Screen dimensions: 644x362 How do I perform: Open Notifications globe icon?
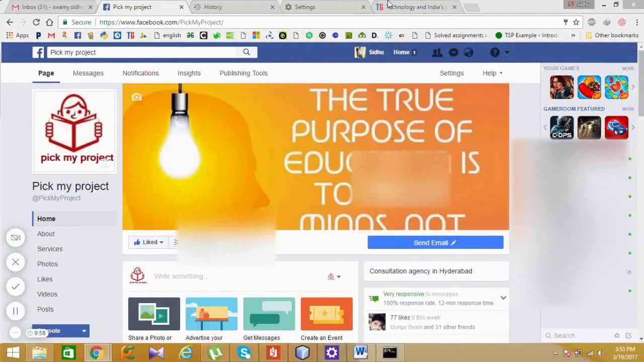[468, 52]
